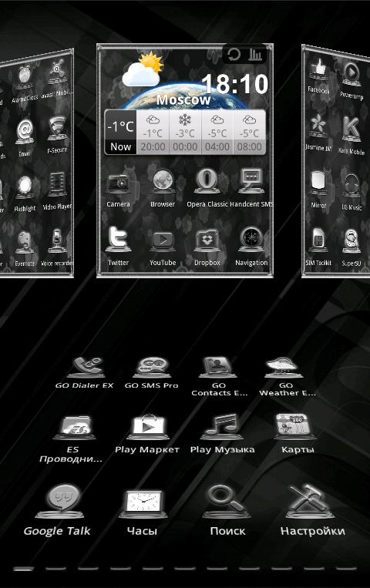The height and width of the screenshot is (588, 370).
Task: Select the 04:00 forecast cell
Action: coord(217,132)
